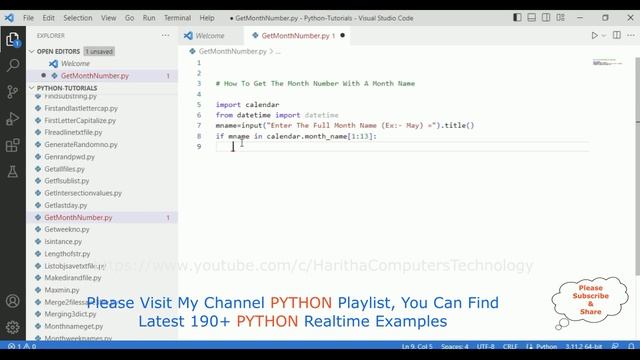Open the Go menu
Image resolution: width=640 pixels, height=360 pixels.
click(x=129, y=18)
